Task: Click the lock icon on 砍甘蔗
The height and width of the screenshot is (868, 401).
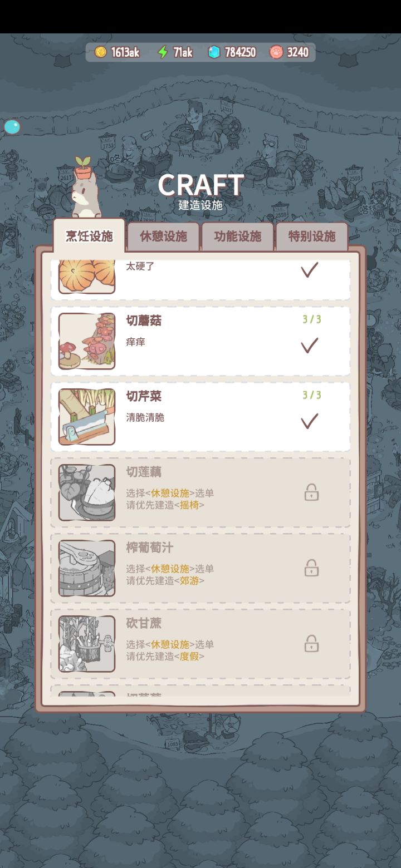Action: pyautogui.click(x=311, y=644)
